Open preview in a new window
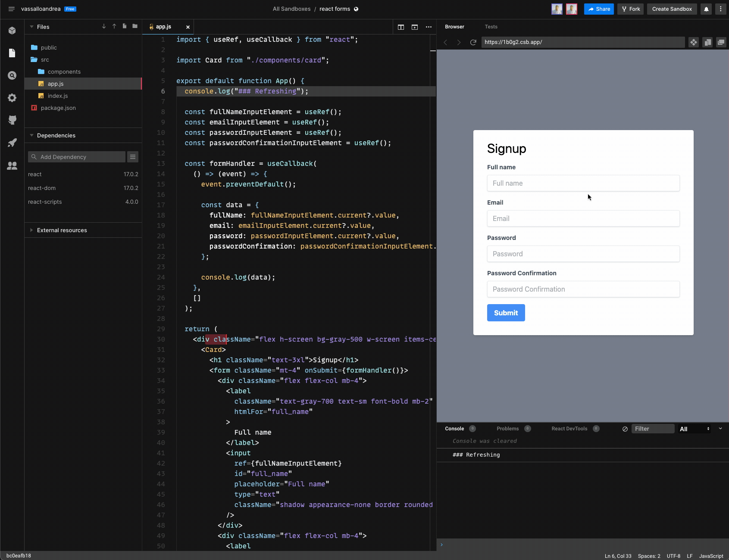The image size is (729, 560). click(x=721, y=42)
